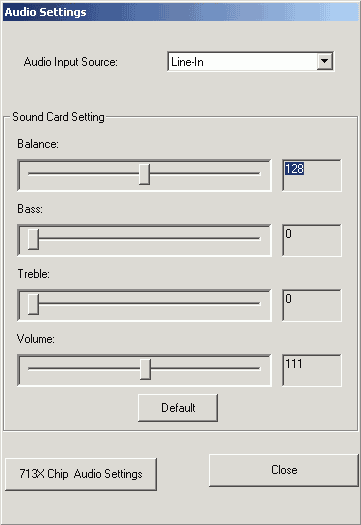Focus the Bass value field

click(312, 240)
